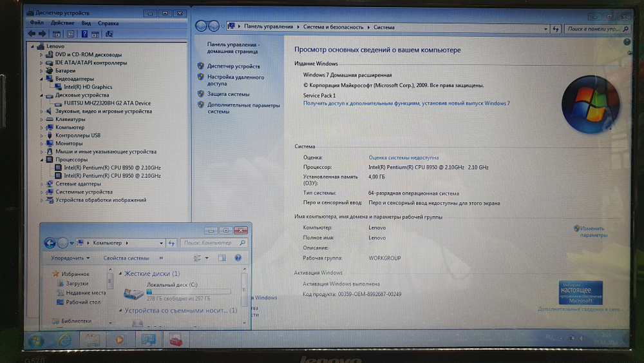This screenshot has height=363, width=644.
Task: Collapse the Дисковые устройства node
Action: (x=41, y=95)
